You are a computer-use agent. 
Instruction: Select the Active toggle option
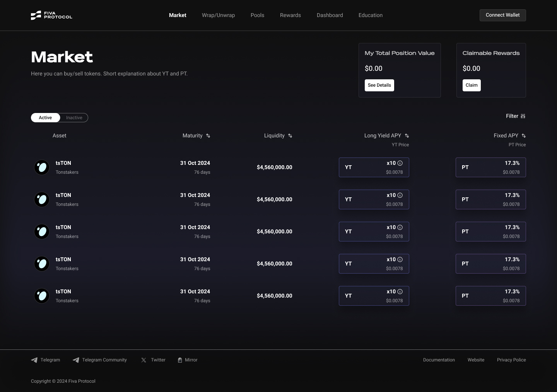point(45,118)
